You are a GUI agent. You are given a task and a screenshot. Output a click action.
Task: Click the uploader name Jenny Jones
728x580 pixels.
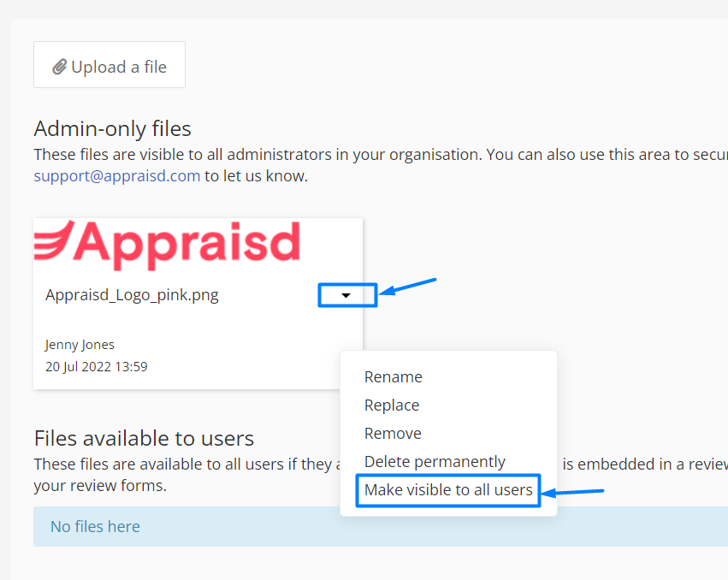coord(80,345)
